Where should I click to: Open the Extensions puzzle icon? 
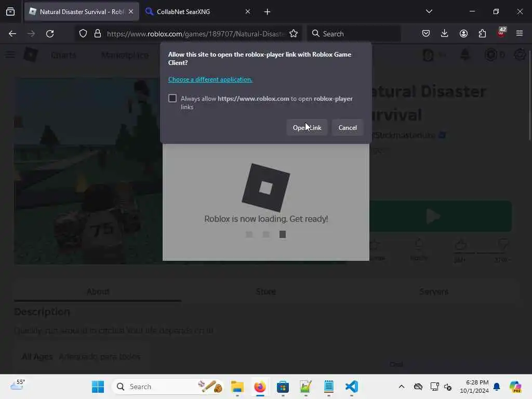(x=482, y=33)
